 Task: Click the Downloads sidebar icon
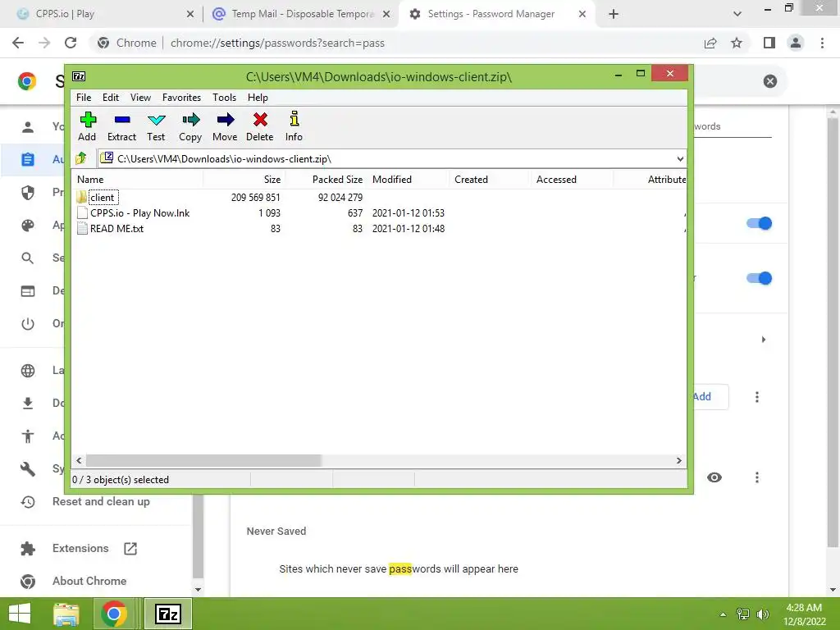27,404
